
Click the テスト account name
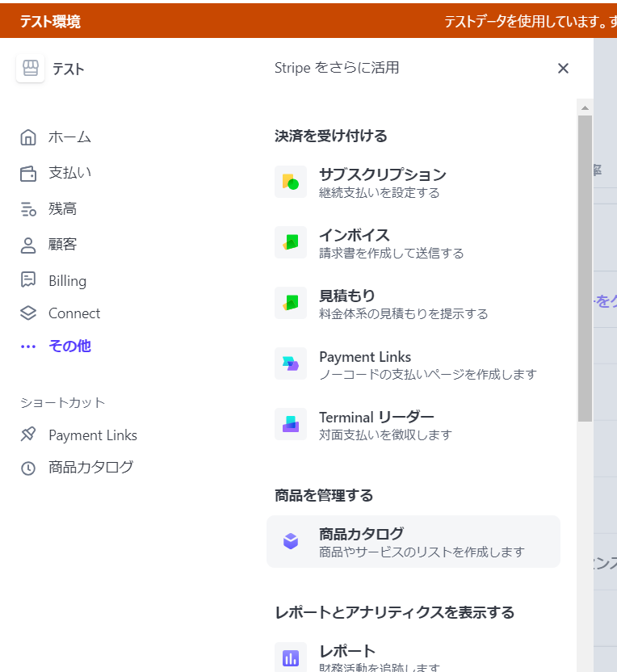tap(68, 69)
